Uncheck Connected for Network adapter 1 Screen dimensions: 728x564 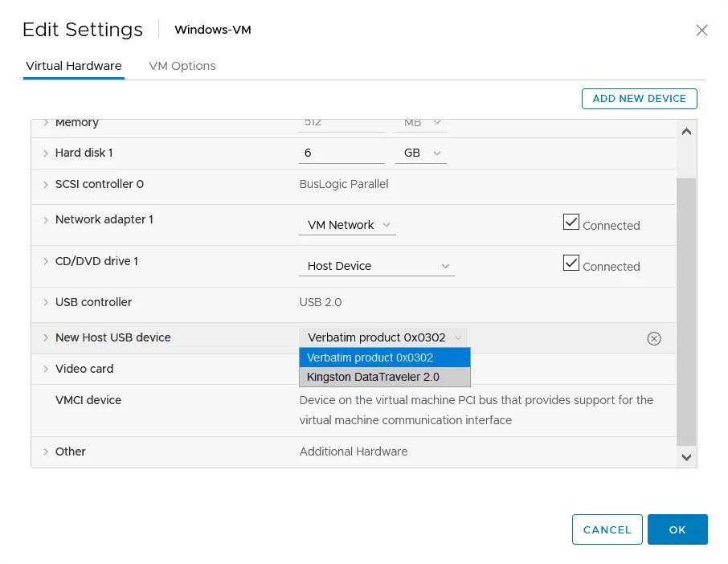tap(572, 221)
